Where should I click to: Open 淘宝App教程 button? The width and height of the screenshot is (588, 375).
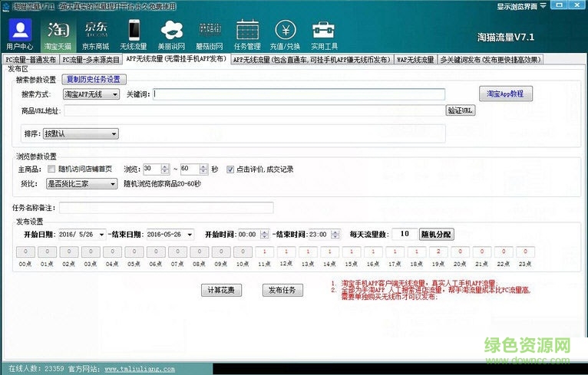[x=506, y=94]
